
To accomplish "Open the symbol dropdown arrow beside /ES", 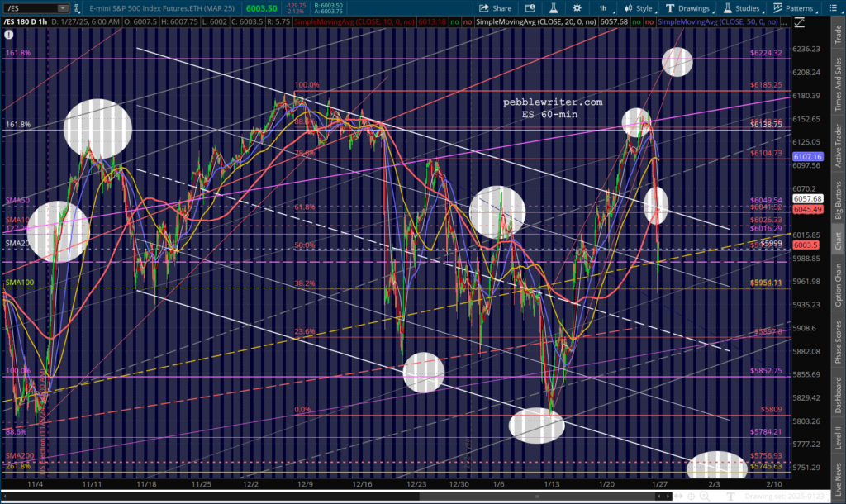I will pos(63,8).
